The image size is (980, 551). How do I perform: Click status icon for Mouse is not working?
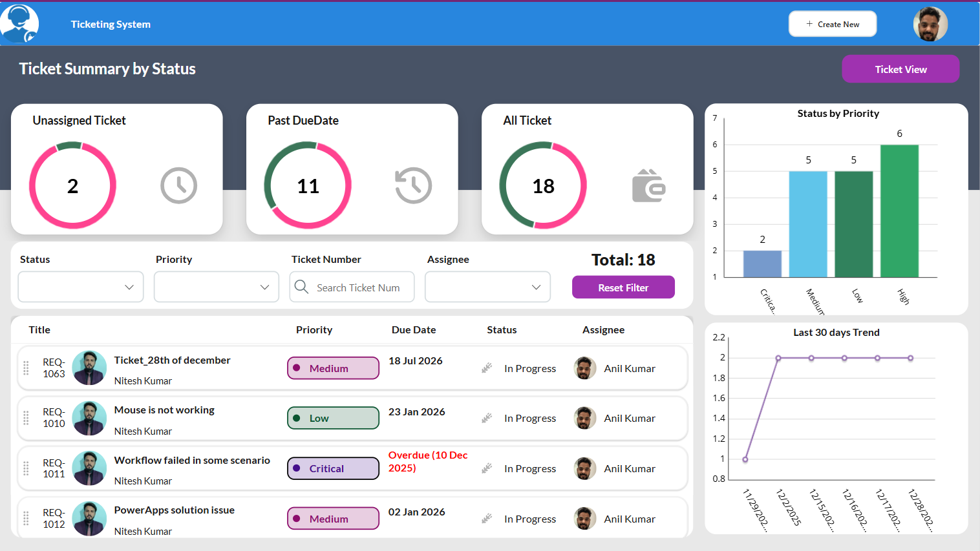click(487, 419)
